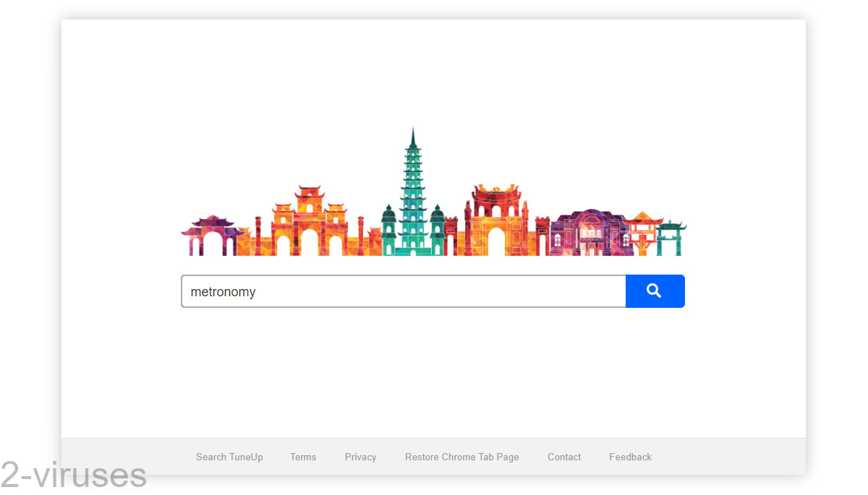The width and height of the screenshot is (868, 495).
Task: Click the teal gate at skyline's far right
Action: pos(671,238)
